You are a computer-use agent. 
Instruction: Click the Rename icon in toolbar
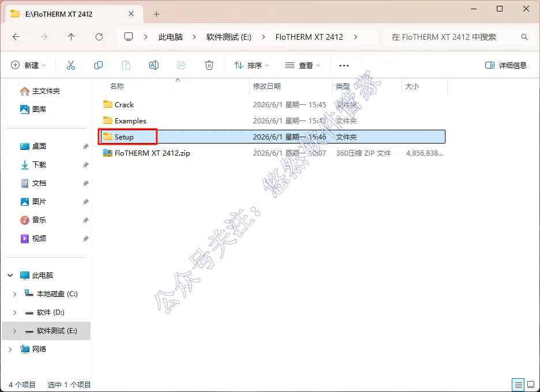pos(154,65)
